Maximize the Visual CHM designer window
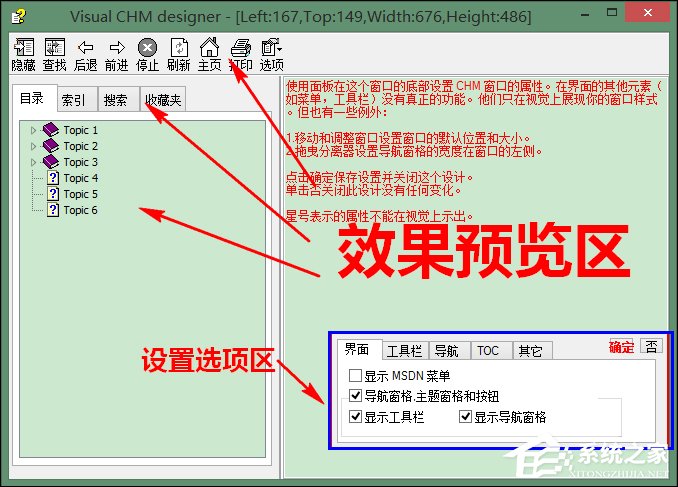The height and width of the screenshot is (487, 678). [x=612, y=13]
